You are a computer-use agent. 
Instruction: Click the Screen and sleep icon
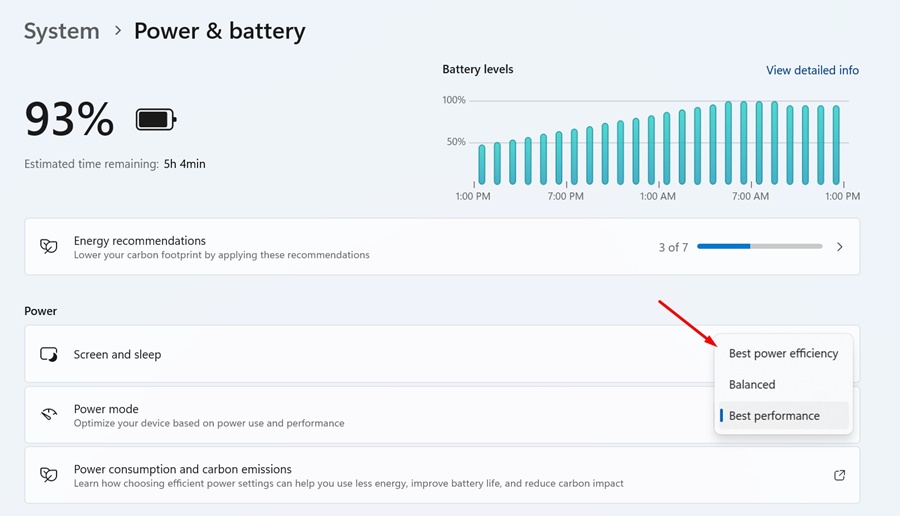pyautogui.click(x=48, y=355)
